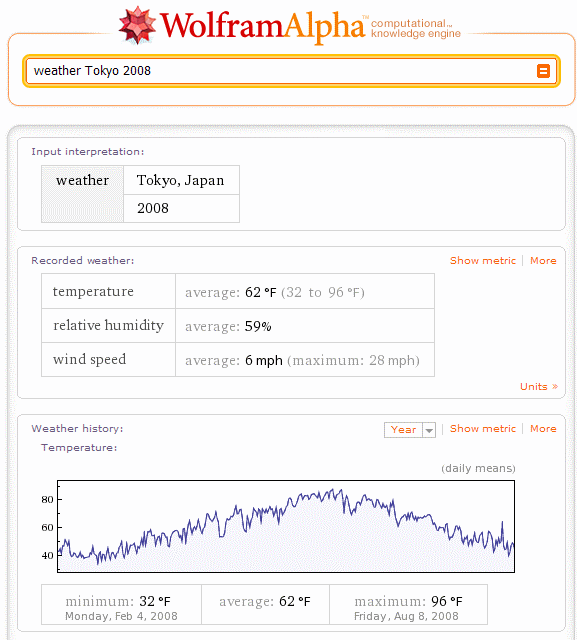Click the '(daily means)' chart caption
The height and width of the screenshot is (640, 577).
point(478,468)
